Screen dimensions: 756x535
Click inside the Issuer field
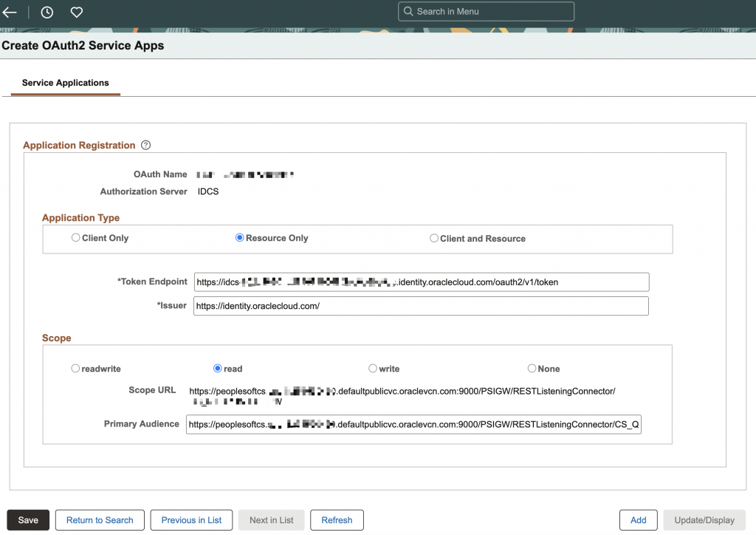(421, 305)
